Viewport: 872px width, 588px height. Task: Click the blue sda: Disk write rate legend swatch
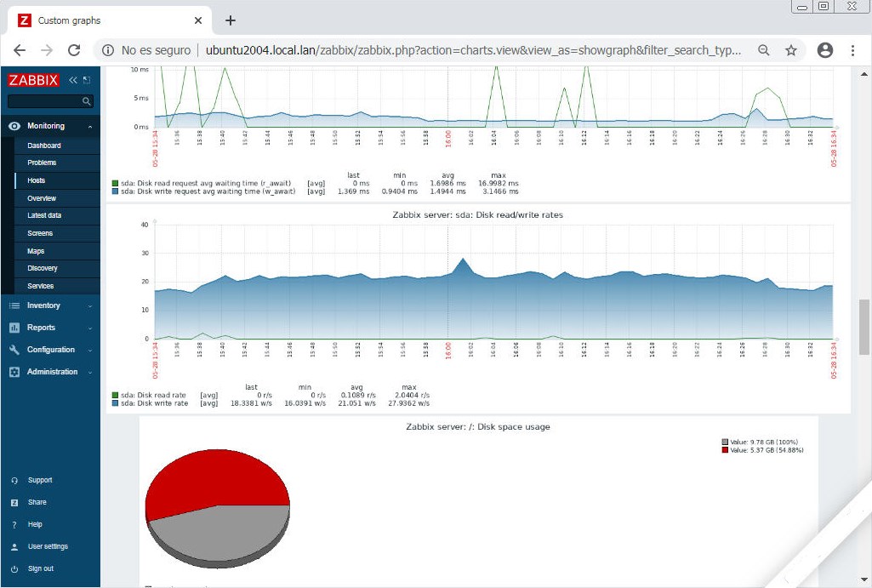tap(115, 403)
